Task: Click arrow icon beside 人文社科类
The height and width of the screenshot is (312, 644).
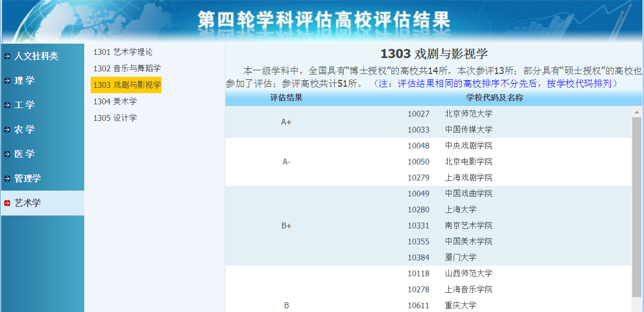Action: tap(7, 56)
